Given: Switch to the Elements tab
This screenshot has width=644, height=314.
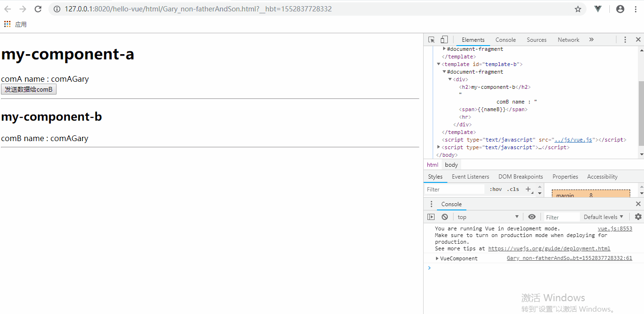Looking at the screenshot, I should pos(473,40).
